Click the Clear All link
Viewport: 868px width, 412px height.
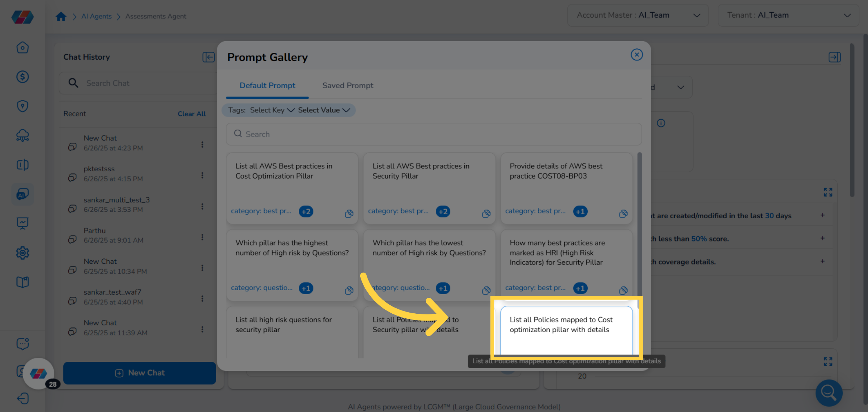[191, 114]
